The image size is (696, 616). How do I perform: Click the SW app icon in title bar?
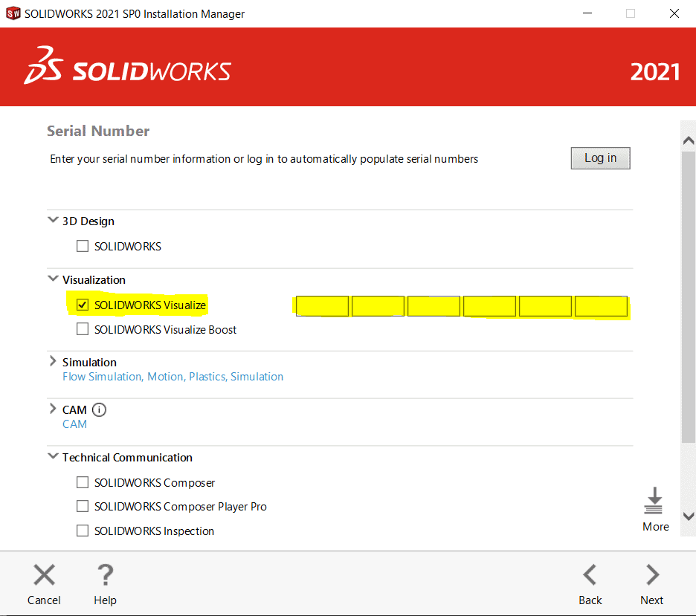pyautogui.click(x=13, y=13)
